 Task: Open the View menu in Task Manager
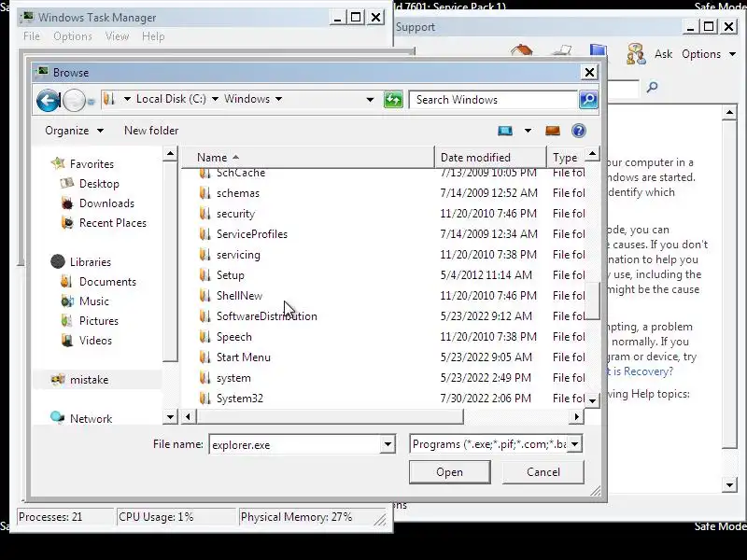pos(117,36)
